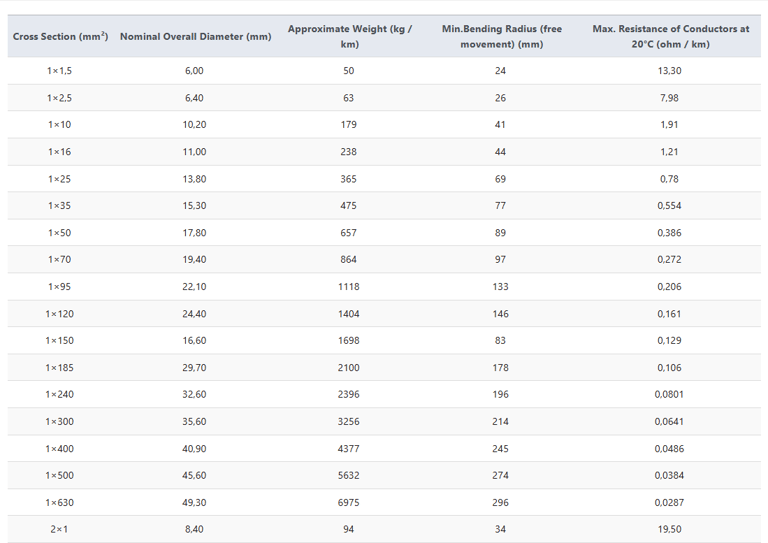768x543 pixels.
Task: Select the 0,0801 resistance cell
Action: tap(670, 395)
